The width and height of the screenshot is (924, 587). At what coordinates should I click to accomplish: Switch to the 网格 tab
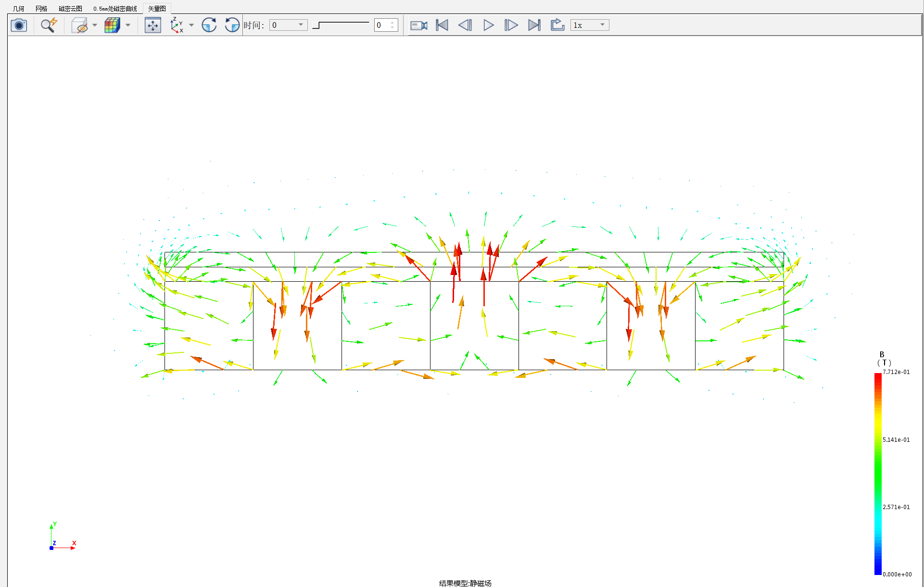(x=41, y=9)
